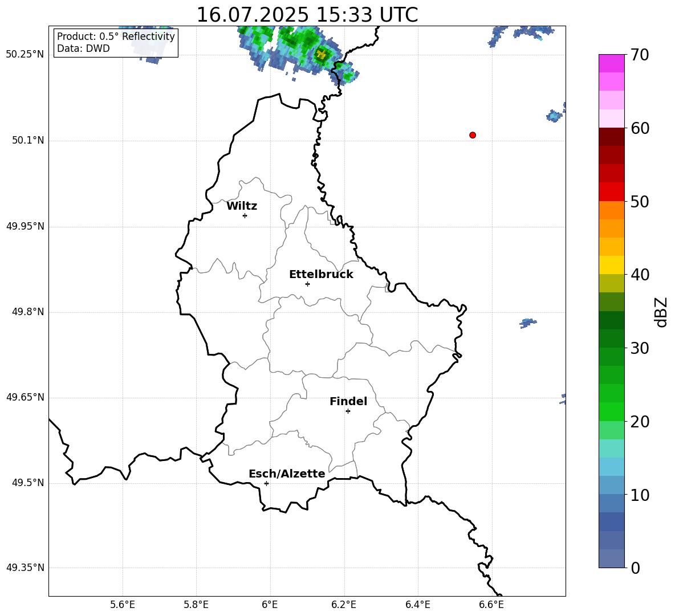Click the 60 value on the colorbar

point(640,128)
